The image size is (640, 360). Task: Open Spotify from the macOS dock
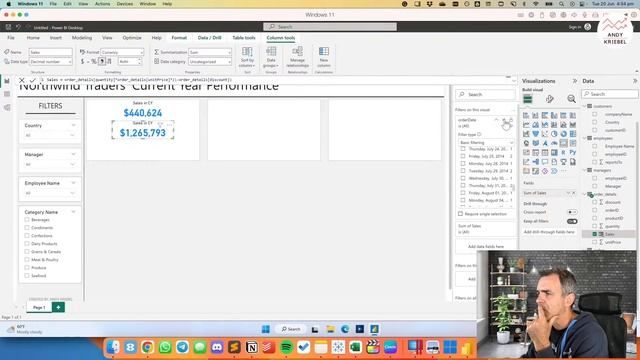click(x=286, y=347)
